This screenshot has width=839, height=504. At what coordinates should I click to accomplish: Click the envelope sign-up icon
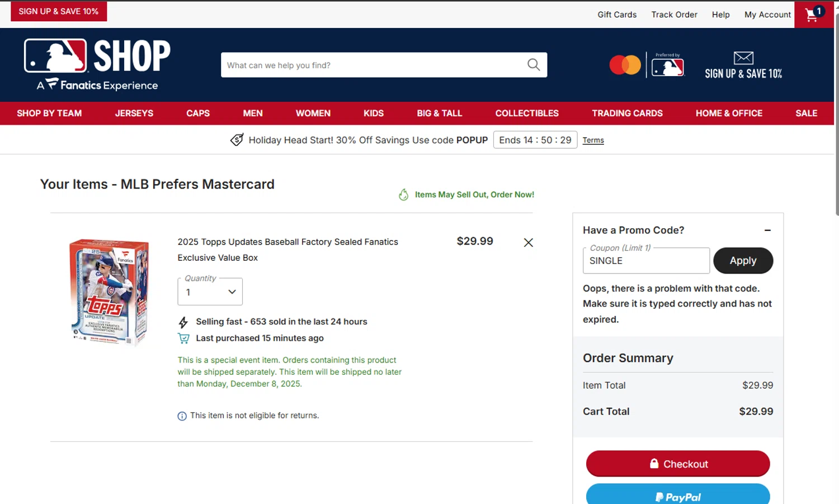[743, 58]
